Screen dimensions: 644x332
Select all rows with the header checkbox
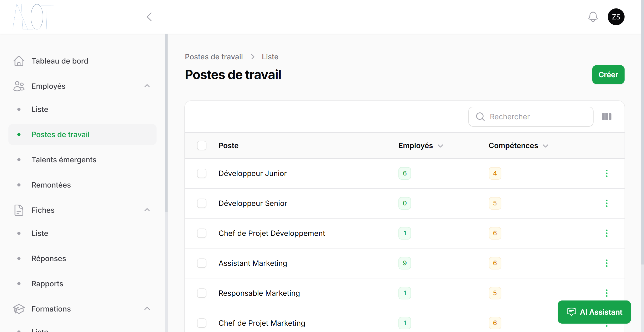pyautogui.click(x=202, y=146)
